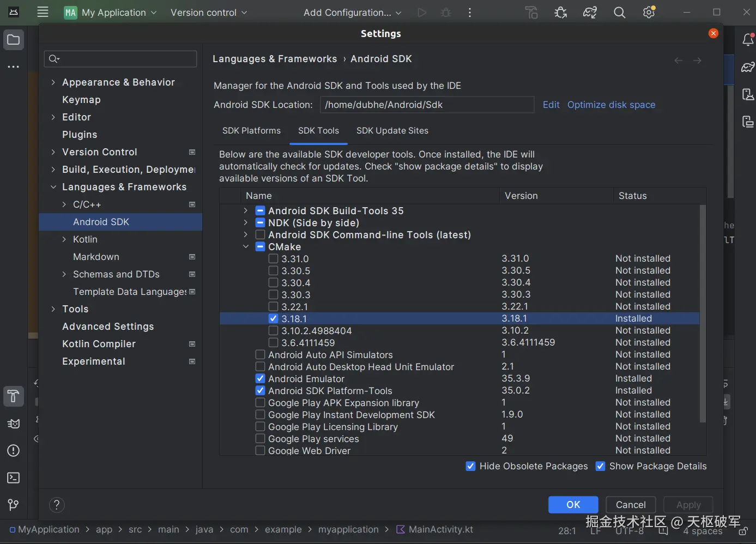This screenshot has width=756, height=544.
Task: Toggle Hide Obsolete Packages checkbox
Action: 470,466
